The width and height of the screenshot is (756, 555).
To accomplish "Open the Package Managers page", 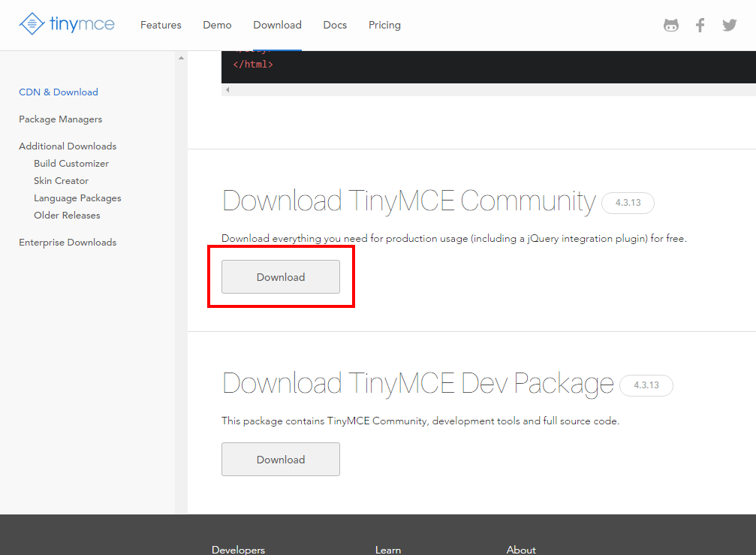I will click(x=60, y=119).
